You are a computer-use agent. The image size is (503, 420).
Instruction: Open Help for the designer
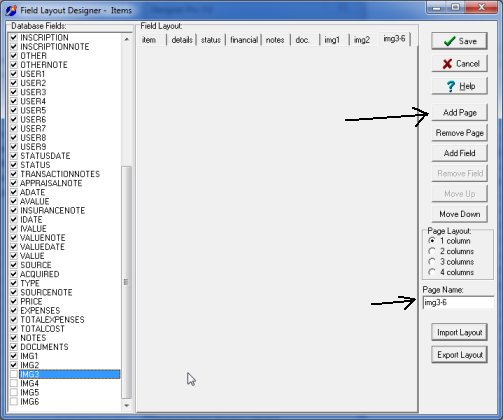(x=459, y=86)
